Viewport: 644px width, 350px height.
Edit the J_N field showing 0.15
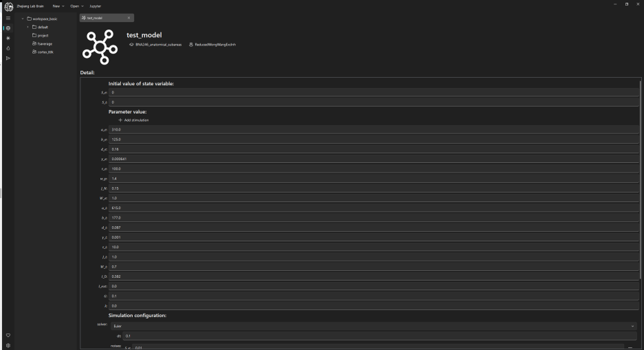(374, 188)
